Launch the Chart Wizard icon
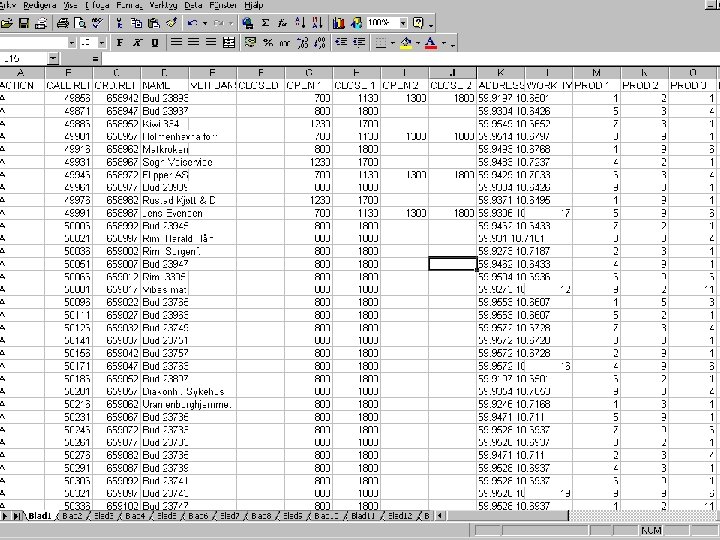 pos(338,23)
